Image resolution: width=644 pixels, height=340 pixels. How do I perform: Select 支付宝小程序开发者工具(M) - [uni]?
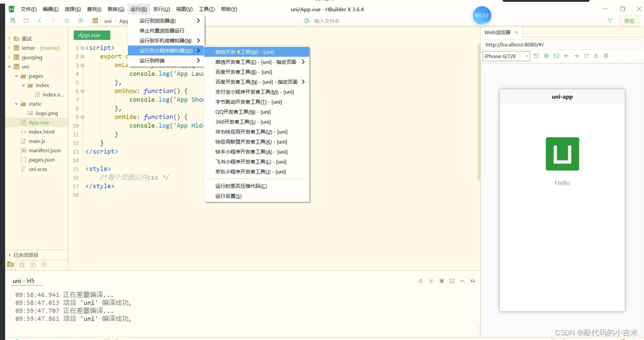click(x=257, y=92)
